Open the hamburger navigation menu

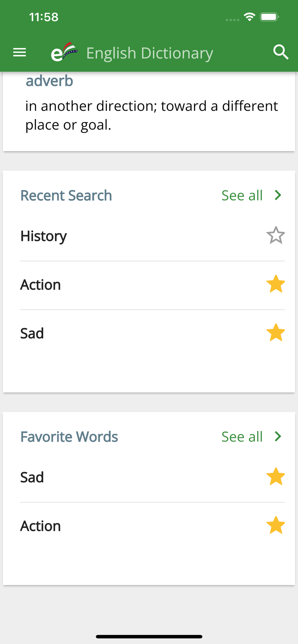tap(19, 52)
